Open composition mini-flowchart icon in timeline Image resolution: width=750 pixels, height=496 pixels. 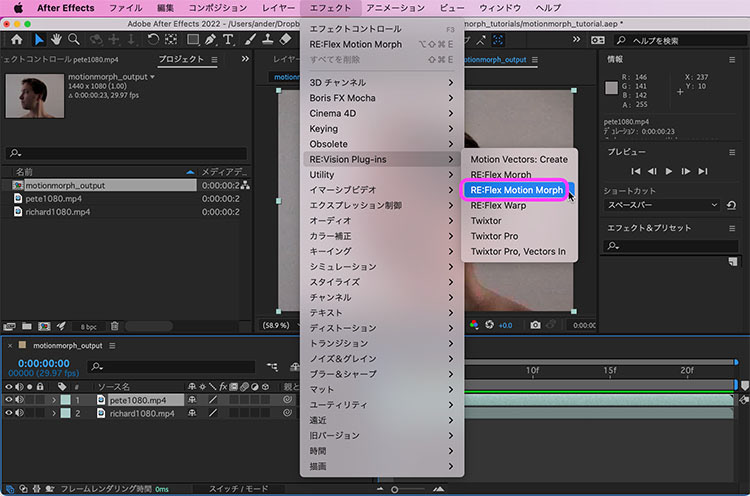(272, 367)
